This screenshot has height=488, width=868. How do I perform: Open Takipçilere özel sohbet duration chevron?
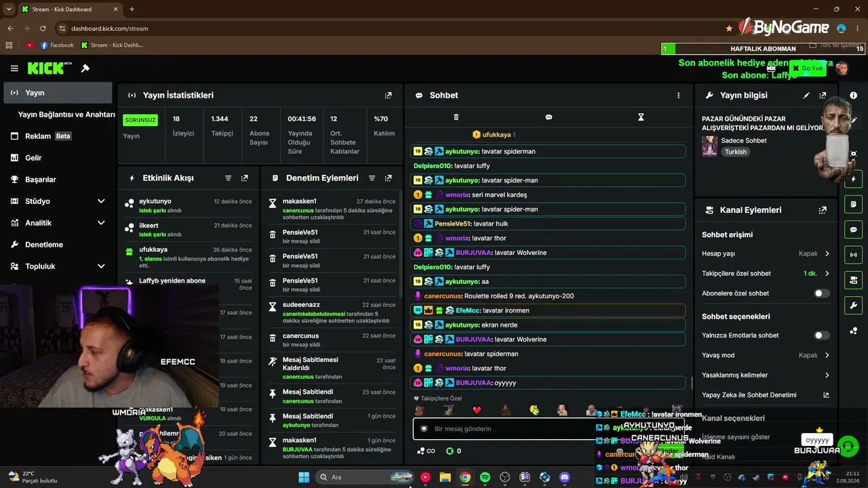click(x=827, y=274)
